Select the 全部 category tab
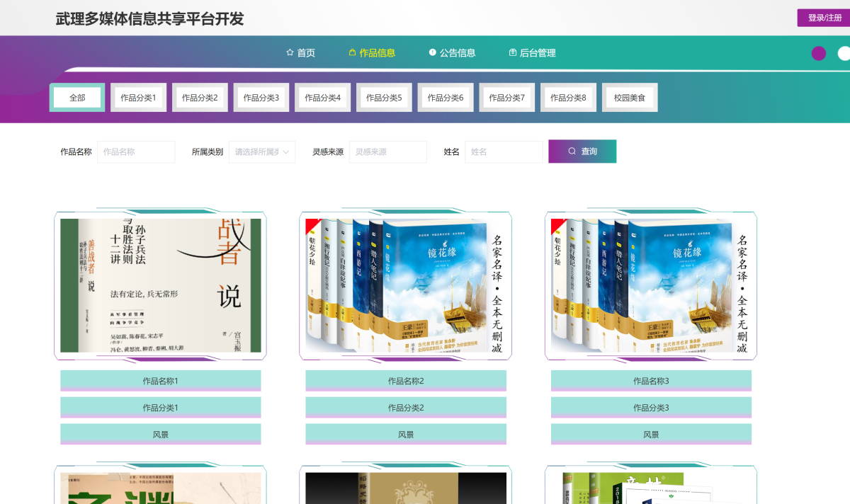 pos(77,98)
